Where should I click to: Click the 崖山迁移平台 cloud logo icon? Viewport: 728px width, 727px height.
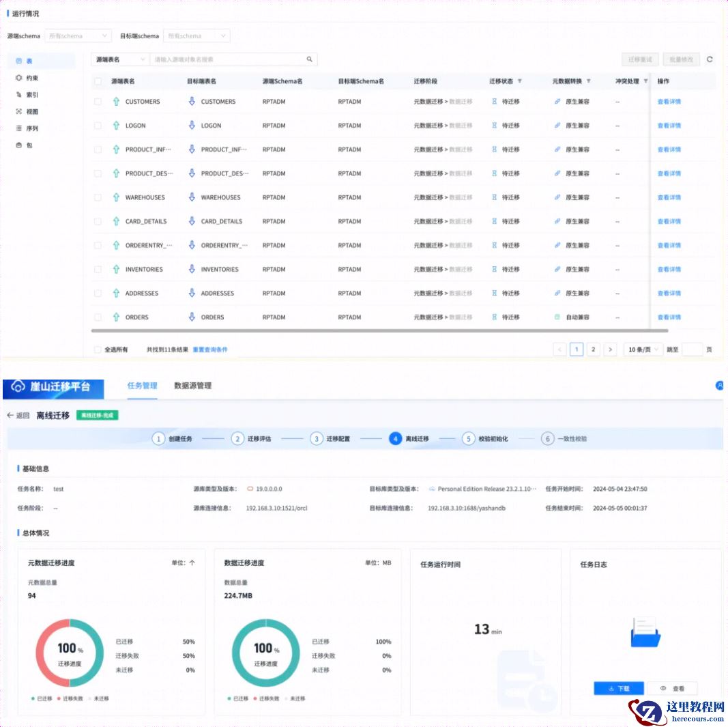point(18,386)
